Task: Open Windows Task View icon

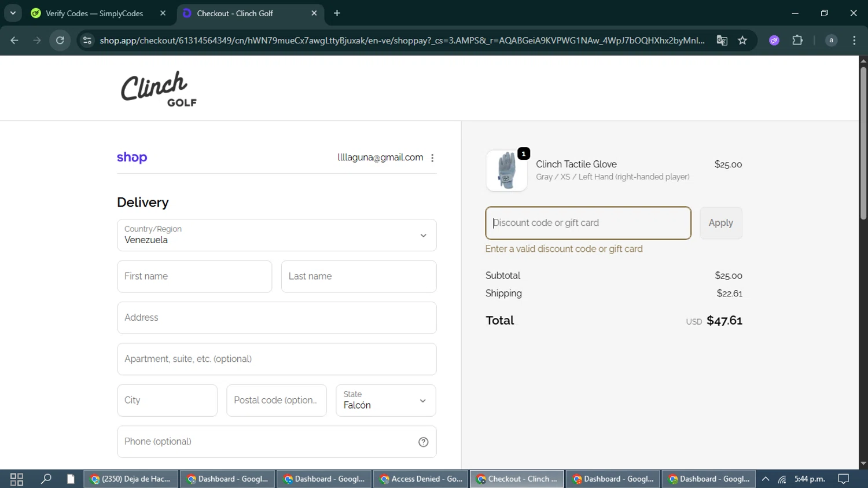Action: click(x=17, y=479)
